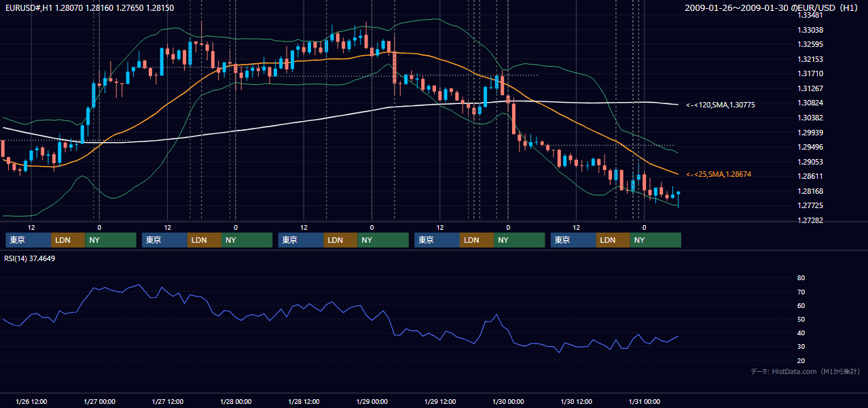Click price axis value 1.28611
Viewport: 868px width, 408px height.
810,176
